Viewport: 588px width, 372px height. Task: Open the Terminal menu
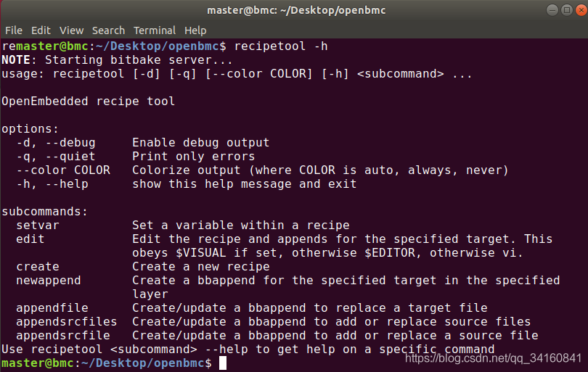tap(155, 30)
